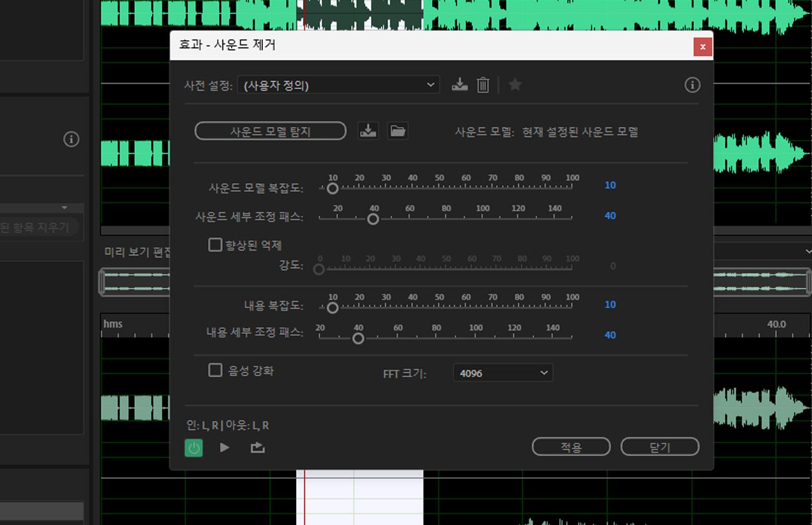The image size is (812, 525).
Task: Open the FFT 크기 dropdown
Action: [502, 372]
